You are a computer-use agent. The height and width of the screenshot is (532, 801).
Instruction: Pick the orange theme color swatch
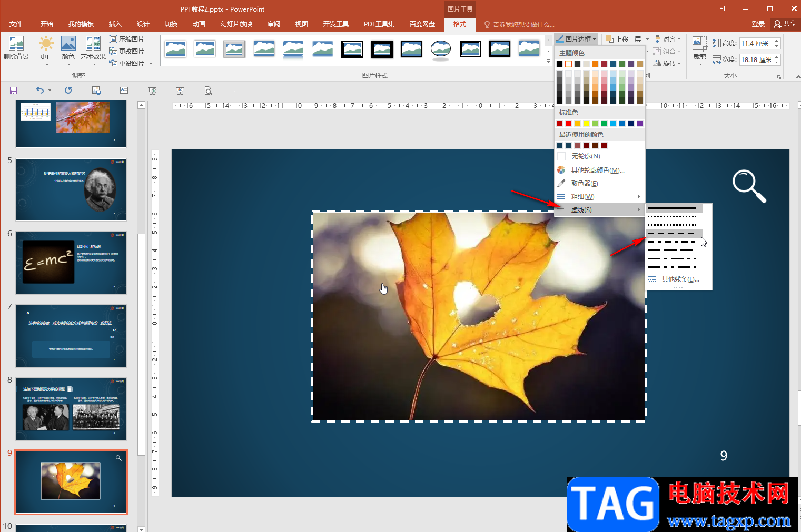(x=595, y=64)
